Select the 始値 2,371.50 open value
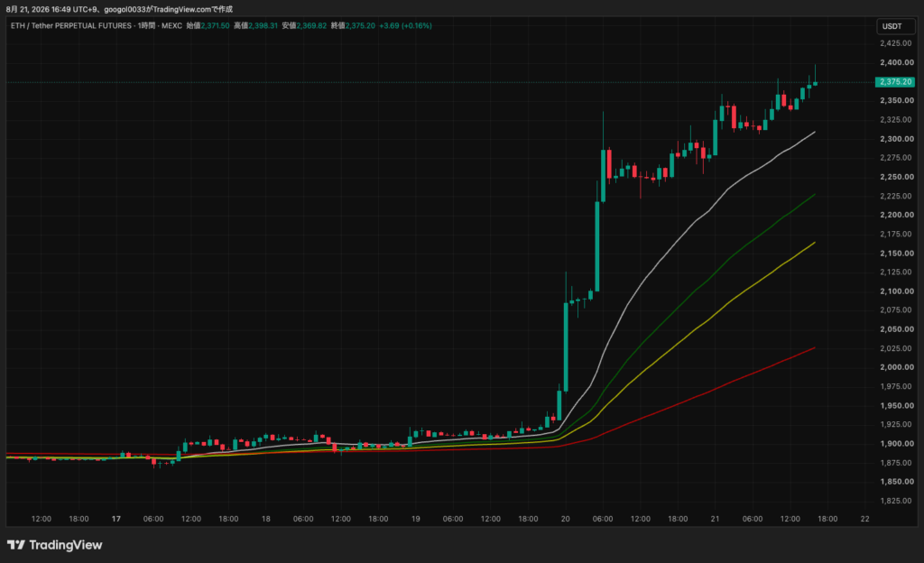 [x=208, y=26]
